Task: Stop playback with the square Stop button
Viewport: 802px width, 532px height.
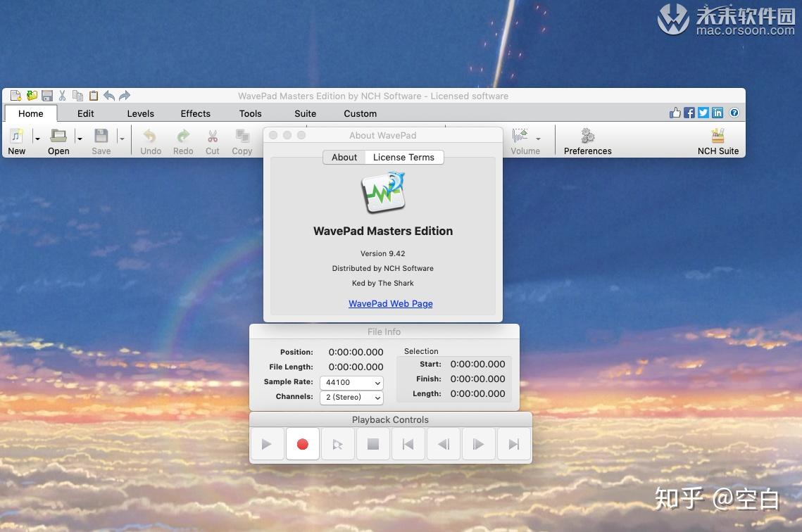Action: pos(373,444)
